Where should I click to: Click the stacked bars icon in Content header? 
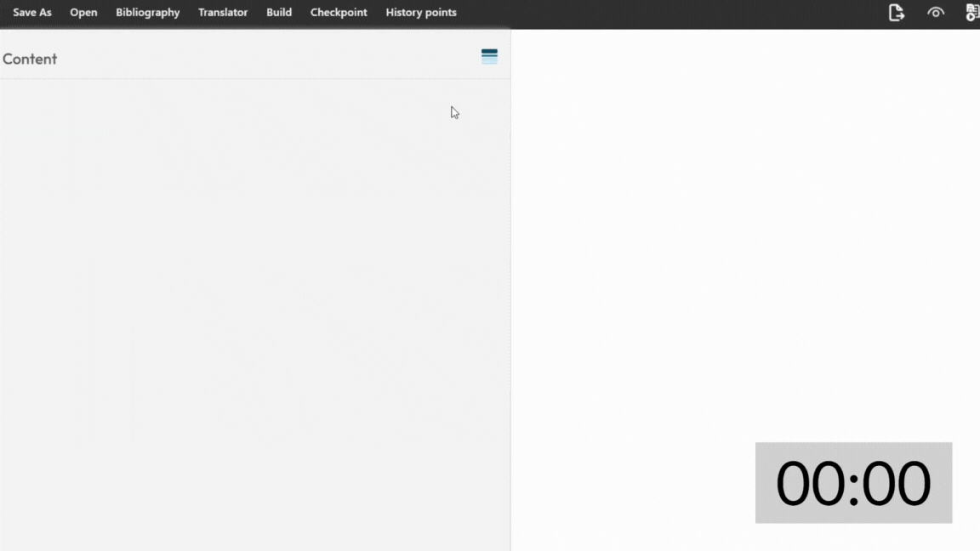point(489,57)
